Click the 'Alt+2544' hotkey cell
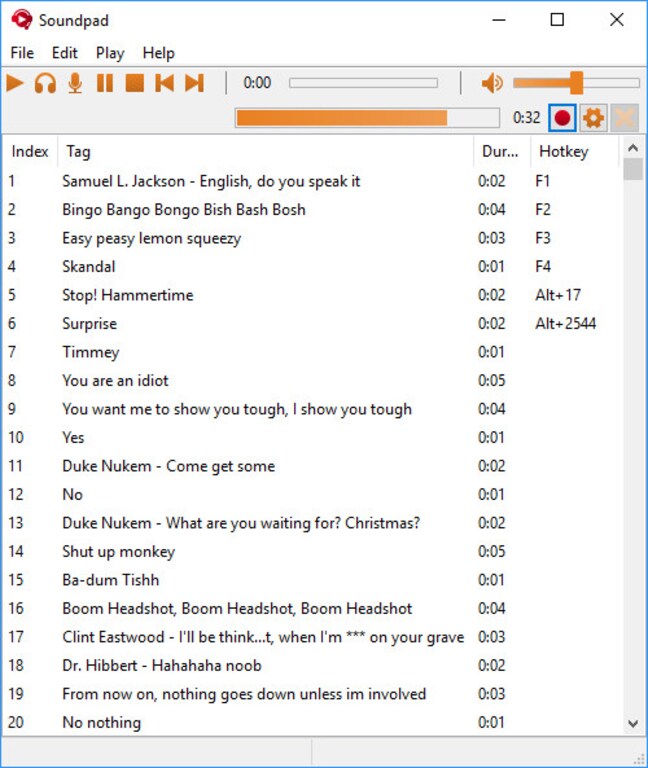 pos(566,323)
